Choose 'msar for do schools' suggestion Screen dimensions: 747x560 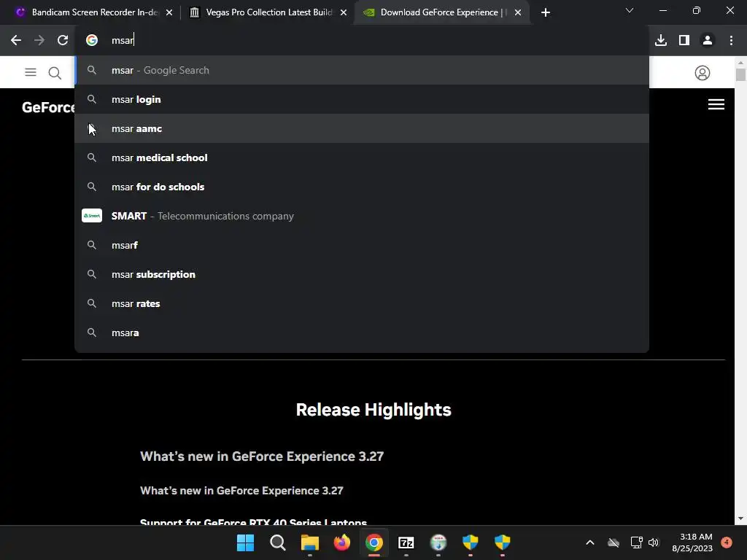click(362, 187)
